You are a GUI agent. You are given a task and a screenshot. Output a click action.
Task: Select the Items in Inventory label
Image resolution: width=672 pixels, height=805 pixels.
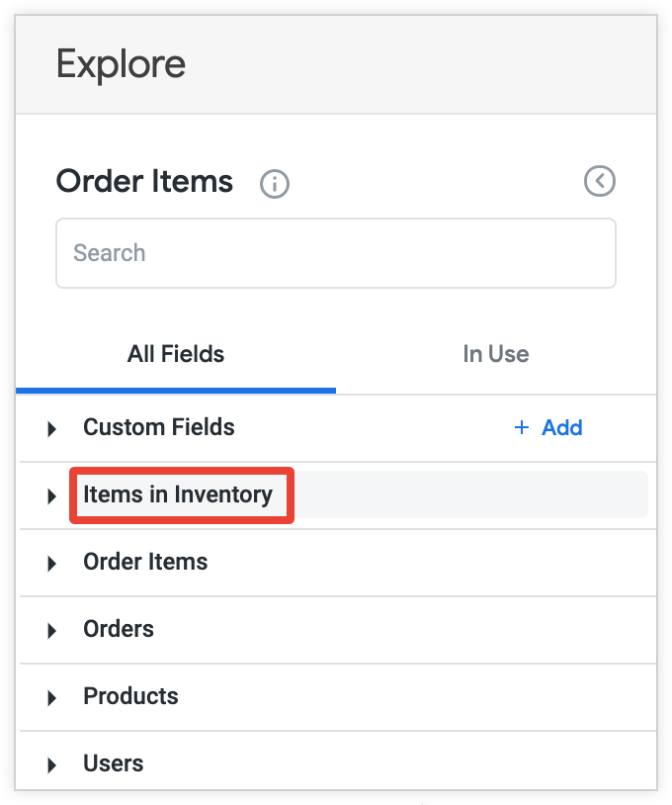coord(178,494)
